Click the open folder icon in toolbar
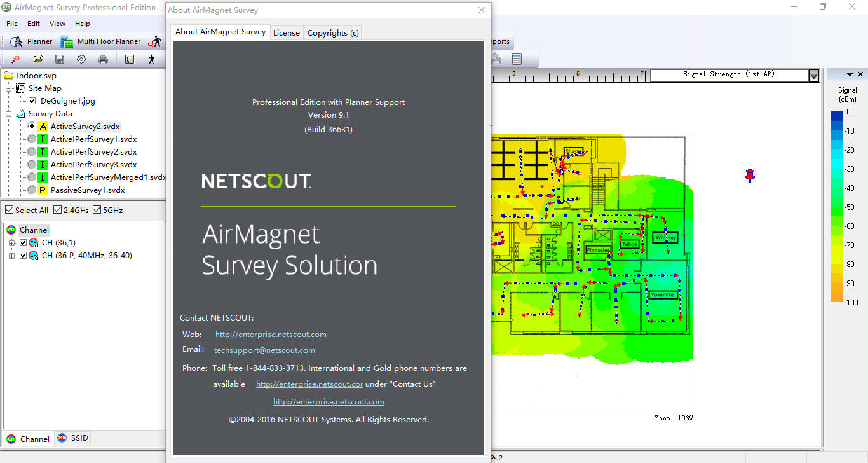 point(38,59)
